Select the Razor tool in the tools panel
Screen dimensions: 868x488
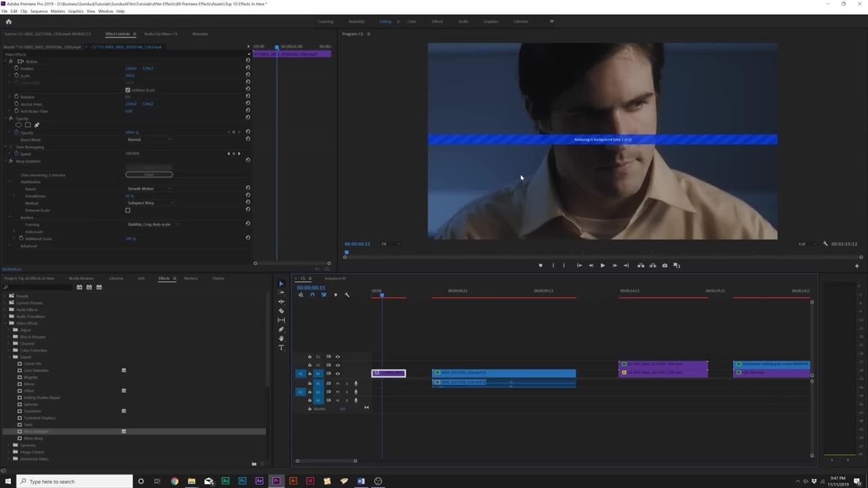pyautogui.click(x=281, y=311)
